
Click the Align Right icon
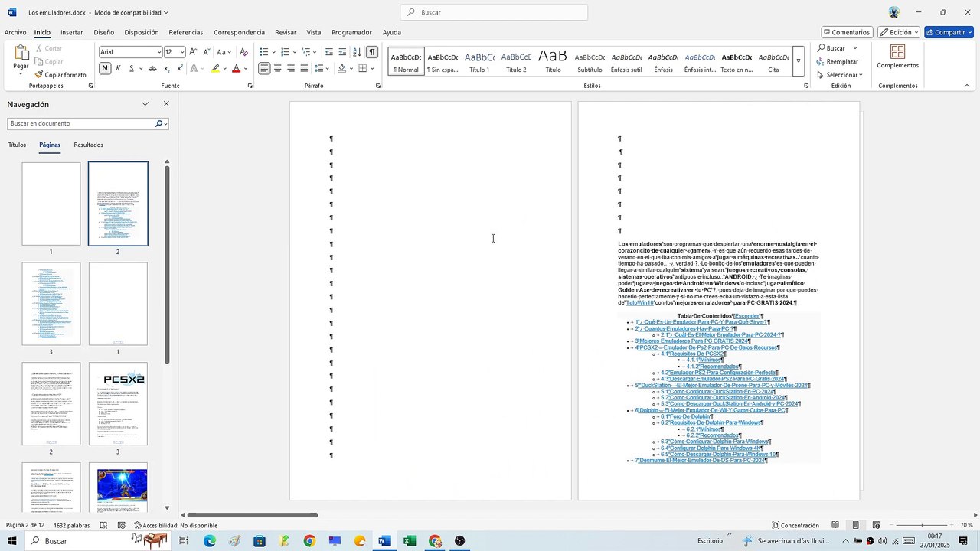pos(291,68)
